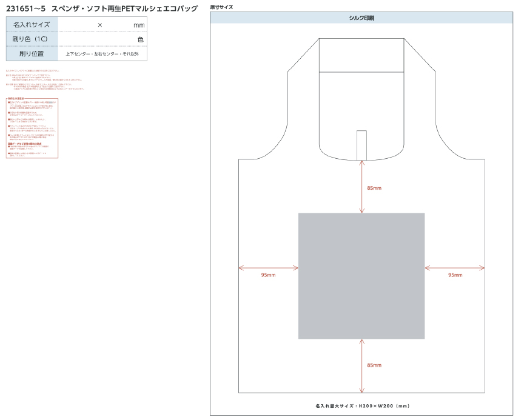This screenshot has height=420, width=524.
Task: Click the シルク印刷 header bar
Action: [361, 18]
